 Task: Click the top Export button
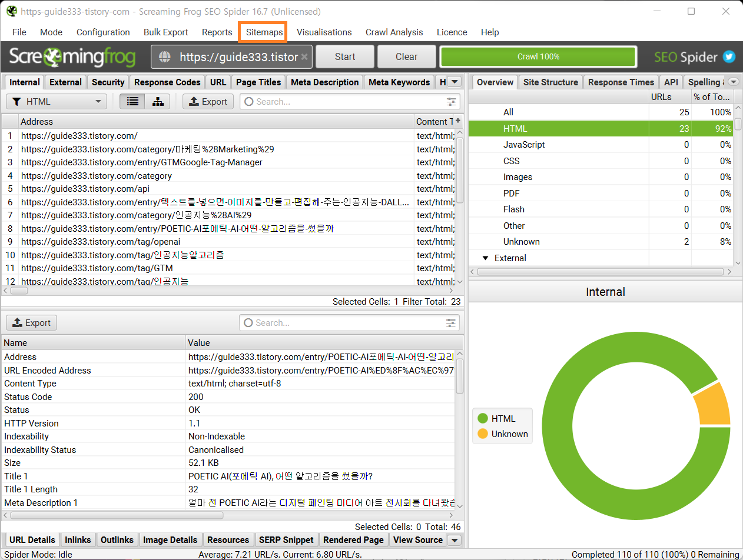pos(208,102)
